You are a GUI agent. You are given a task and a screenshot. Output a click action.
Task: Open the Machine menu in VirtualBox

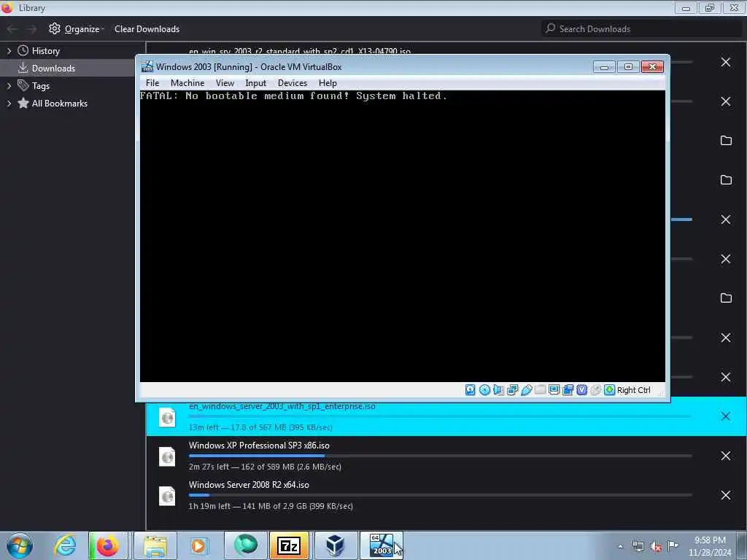(187, 83)
